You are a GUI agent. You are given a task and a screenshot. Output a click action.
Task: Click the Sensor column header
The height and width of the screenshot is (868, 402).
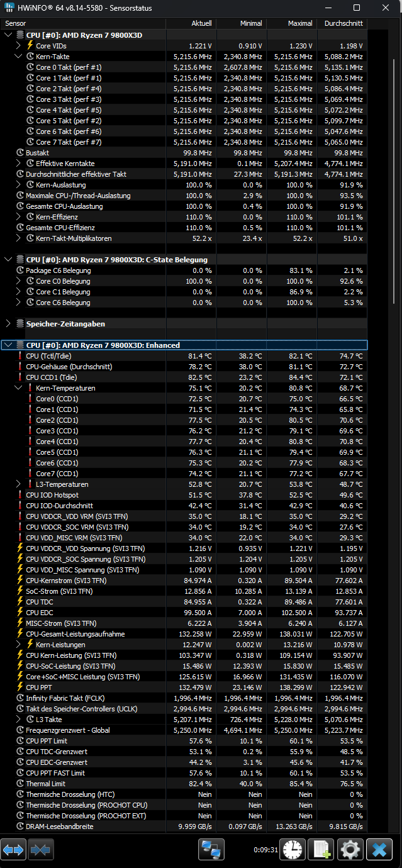pos(83,23)
